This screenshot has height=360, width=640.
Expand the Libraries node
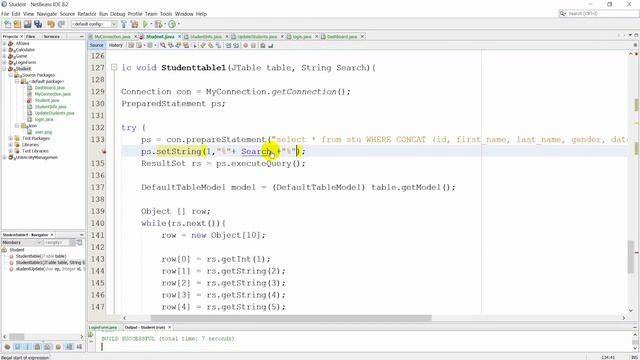[x=11, y=144]
